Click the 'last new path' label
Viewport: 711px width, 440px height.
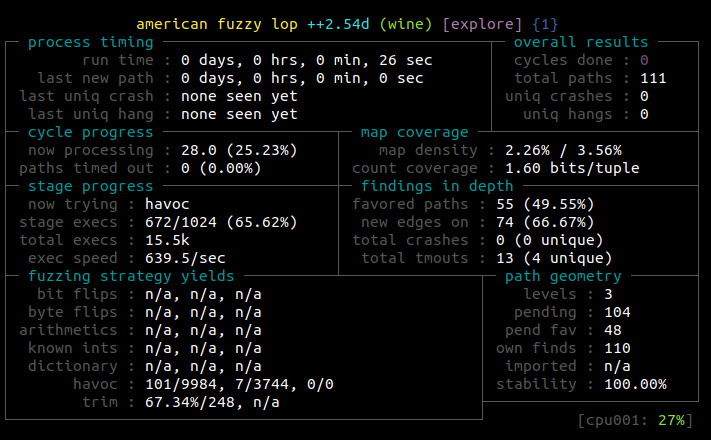pos(95,78)
